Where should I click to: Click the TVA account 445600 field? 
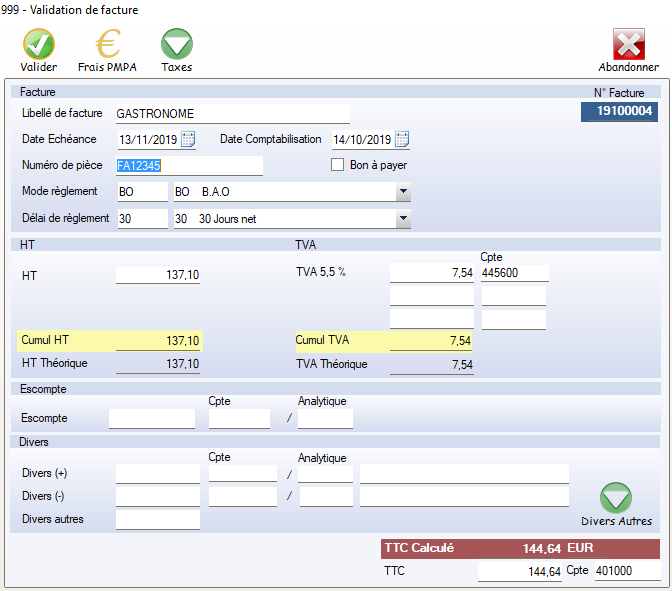513,273
